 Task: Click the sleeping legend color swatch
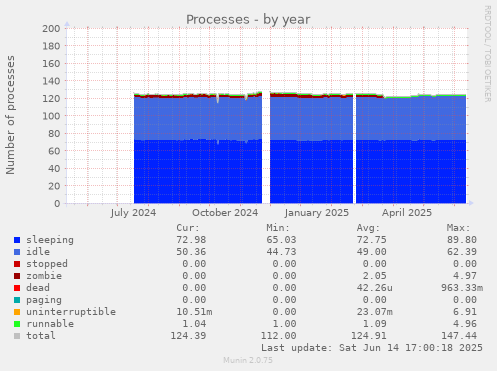point(17,240)
